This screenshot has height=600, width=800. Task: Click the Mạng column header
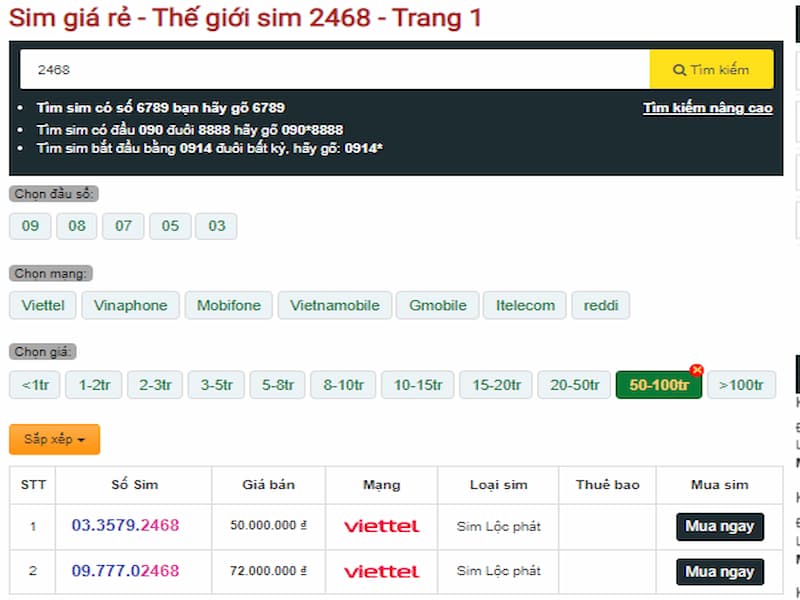[382, 485]
